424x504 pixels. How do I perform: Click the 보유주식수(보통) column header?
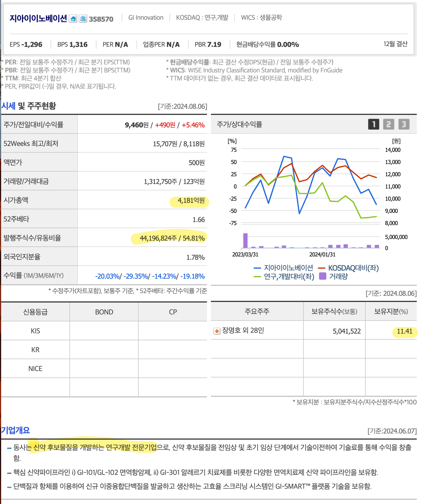334,311
